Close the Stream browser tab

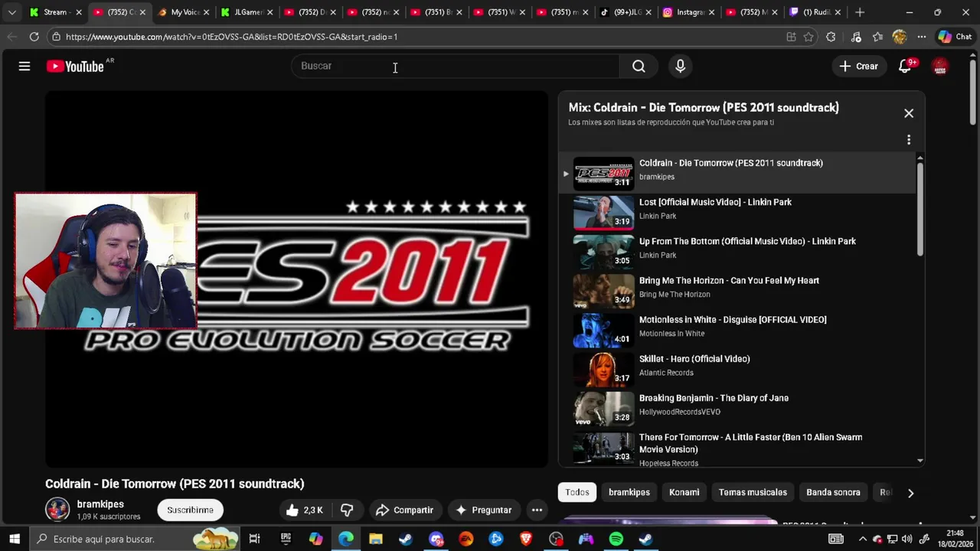point(78,12)
